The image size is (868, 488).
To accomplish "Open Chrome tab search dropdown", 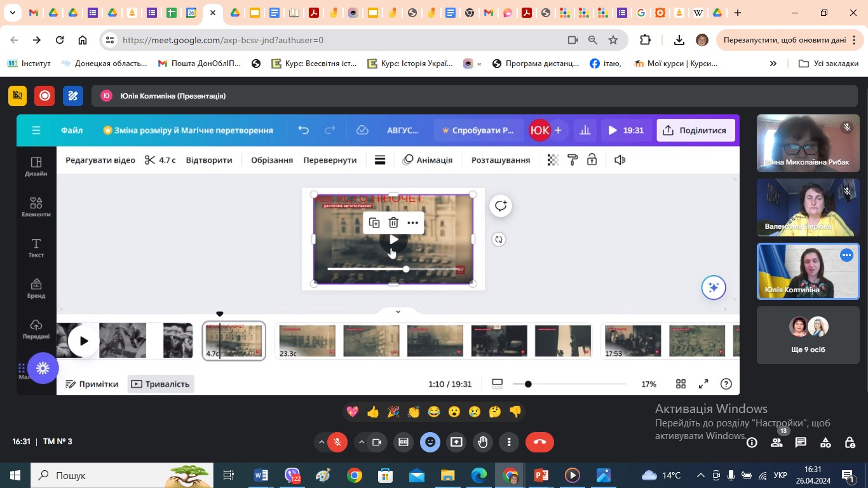I will click(x=12, y=13).
